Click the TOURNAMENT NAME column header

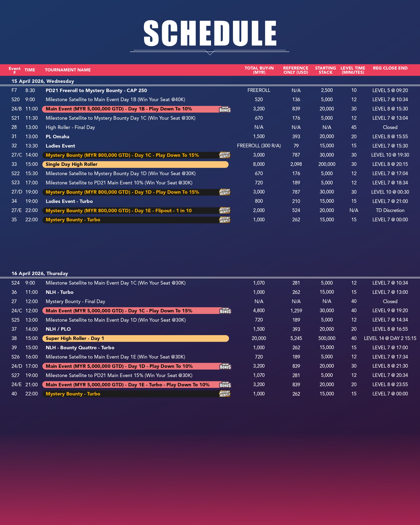68,70
